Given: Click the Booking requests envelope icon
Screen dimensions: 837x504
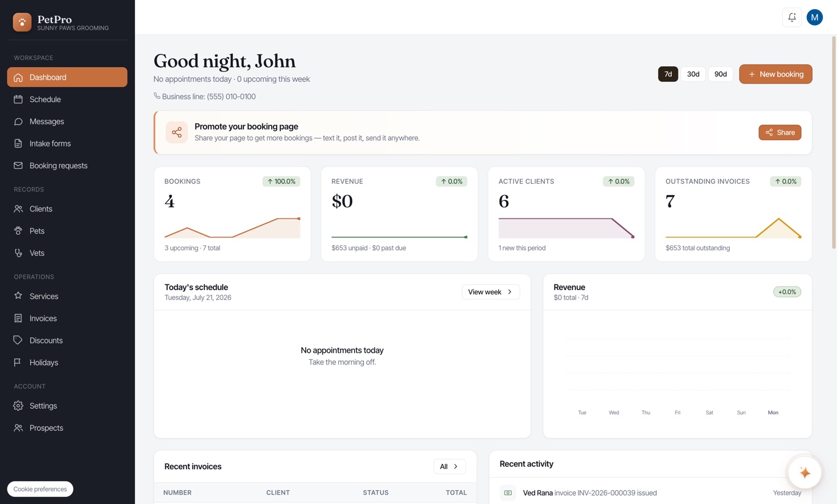Looking at the screenshot, I should click(19, 166).
